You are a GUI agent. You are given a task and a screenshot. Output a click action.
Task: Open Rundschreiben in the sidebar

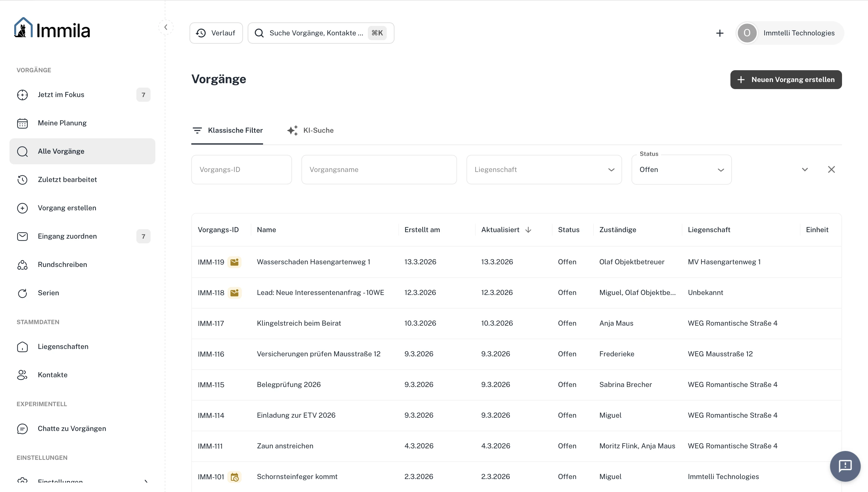tap(62, 265)
